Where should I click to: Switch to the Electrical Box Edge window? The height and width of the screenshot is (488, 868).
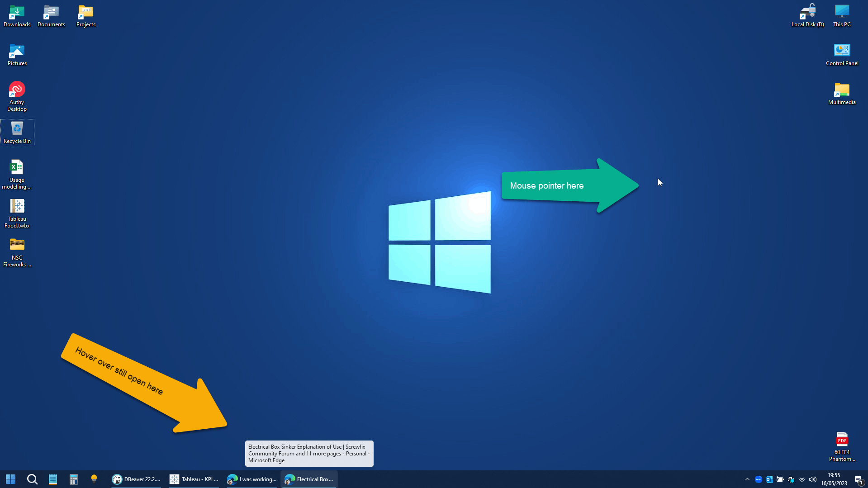(309, 479)
